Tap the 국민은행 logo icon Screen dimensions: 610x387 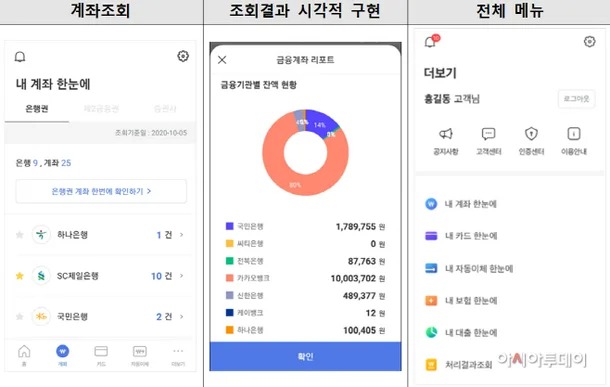tap(41, 317)
